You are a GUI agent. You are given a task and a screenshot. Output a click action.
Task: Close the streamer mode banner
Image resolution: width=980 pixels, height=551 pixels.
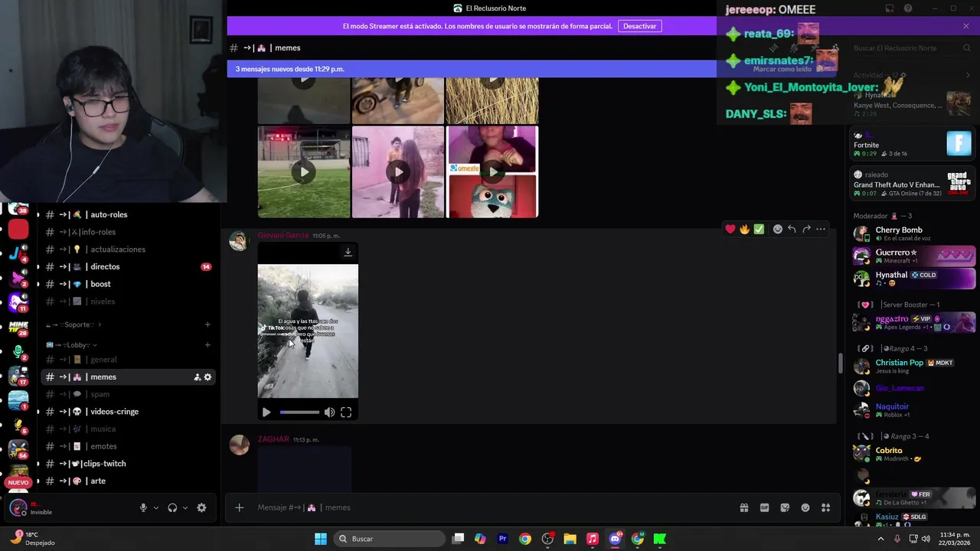point(966,26)
